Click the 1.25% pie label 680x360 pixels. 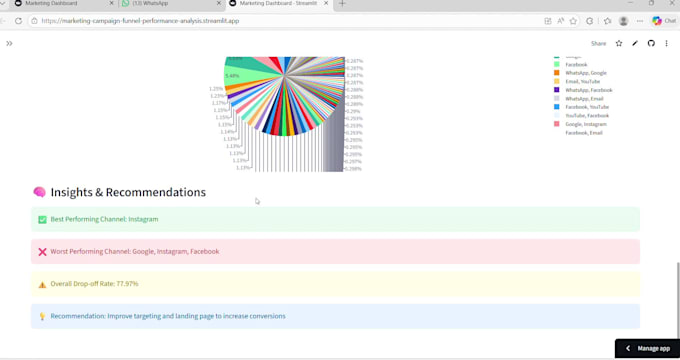click(x=216, y=88)
